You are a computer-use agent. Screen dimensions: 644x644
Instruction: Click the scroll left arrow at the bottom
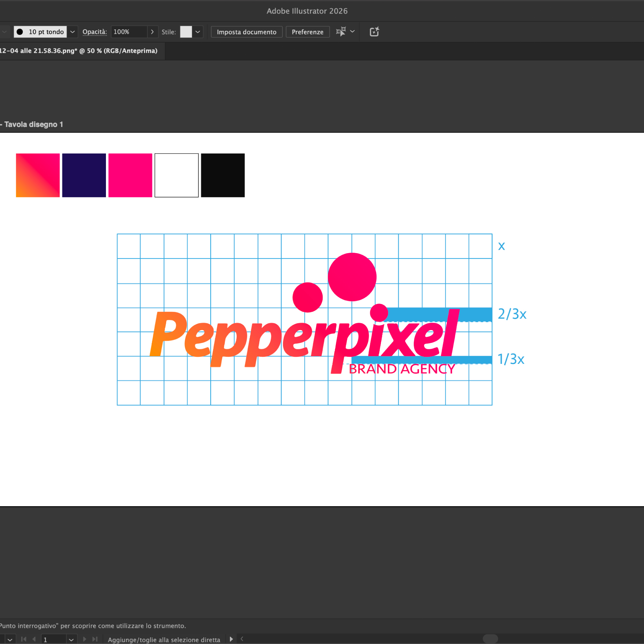[x=242, y=639]
